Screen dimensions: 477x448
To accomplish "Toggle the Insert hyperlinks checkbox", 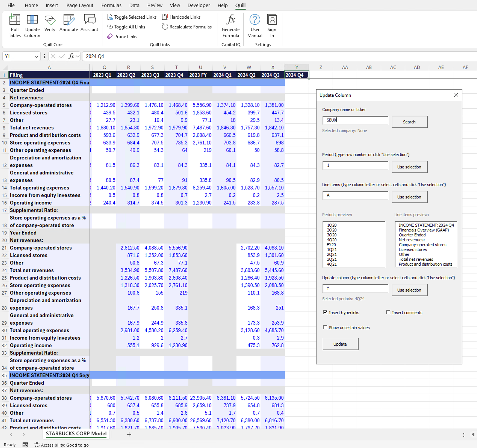I will pyautogui.click(x=325, y=312).
